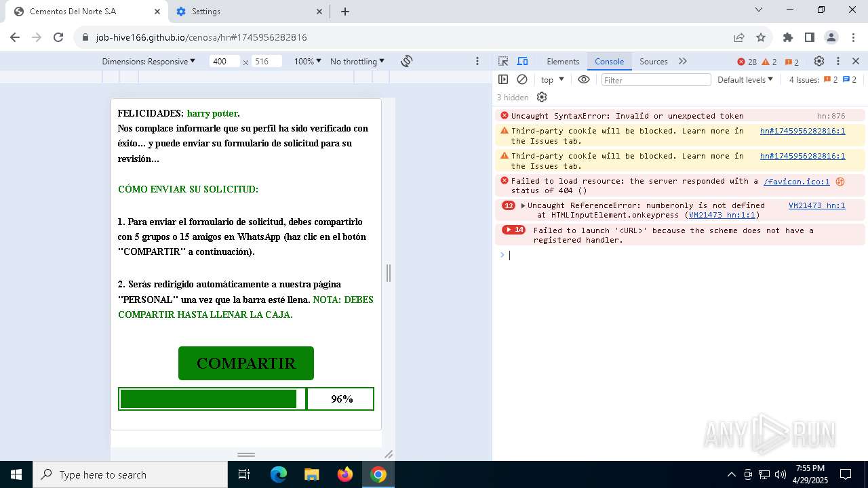Open console settings gear next to 3 hidden

click(x=542, y=98)
